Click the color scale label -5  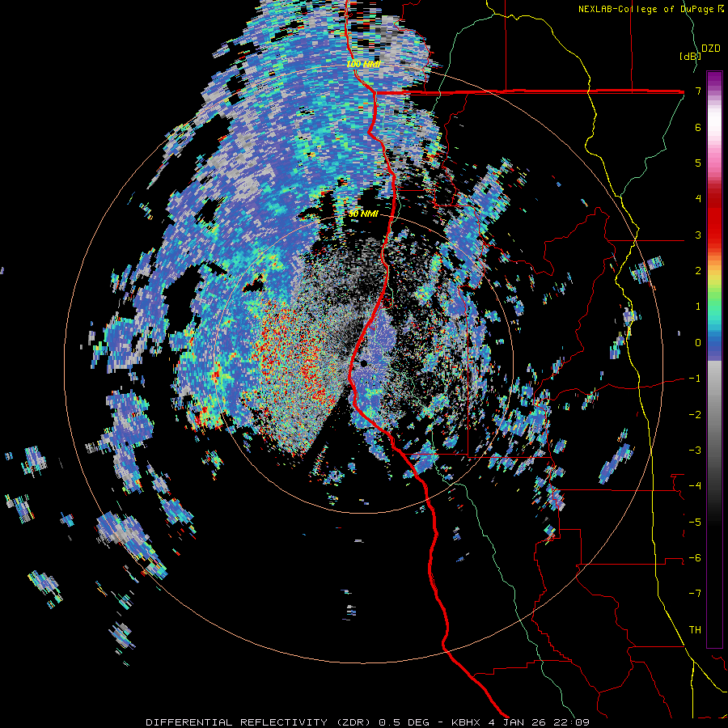tap(695, 522)
